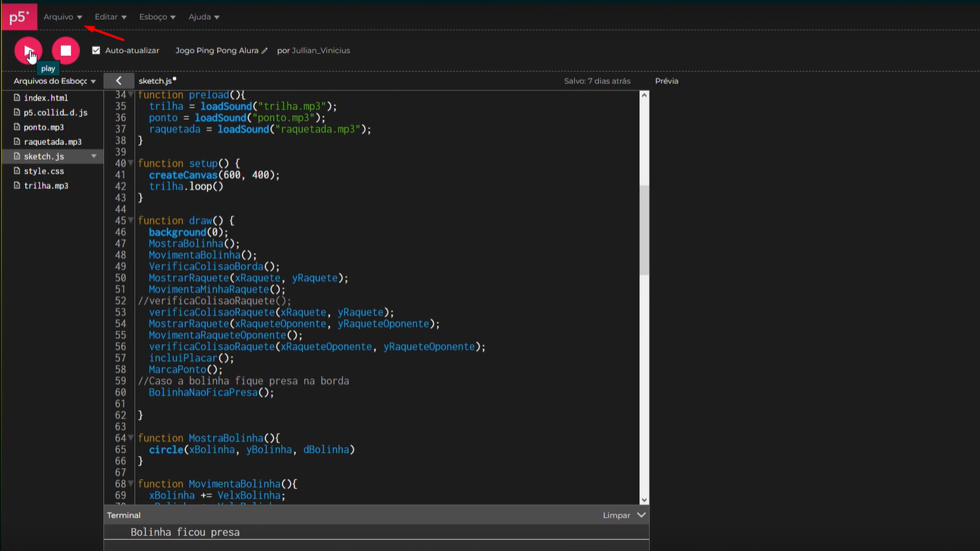This screenshot has height=551, width=980.
Task: Rename the sketch using the pencil icon
Action: (x=265, y=50)
